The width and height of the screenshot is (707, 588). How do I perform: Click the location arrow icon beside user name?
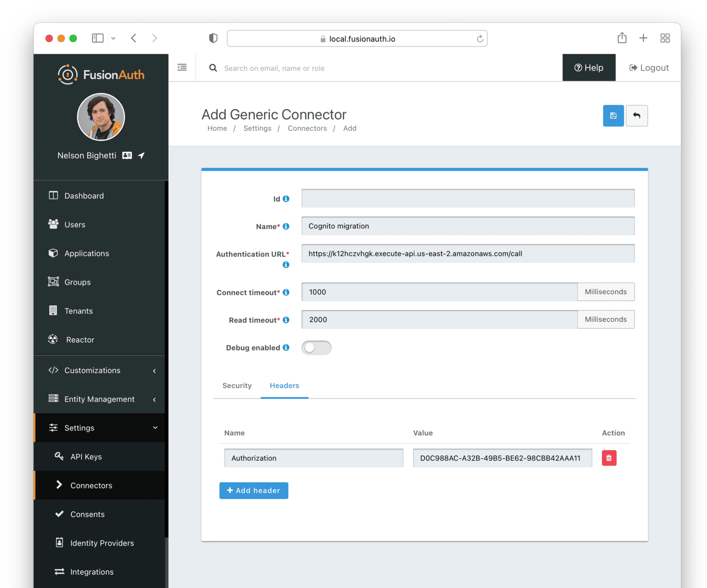click(x=142, y=155)
